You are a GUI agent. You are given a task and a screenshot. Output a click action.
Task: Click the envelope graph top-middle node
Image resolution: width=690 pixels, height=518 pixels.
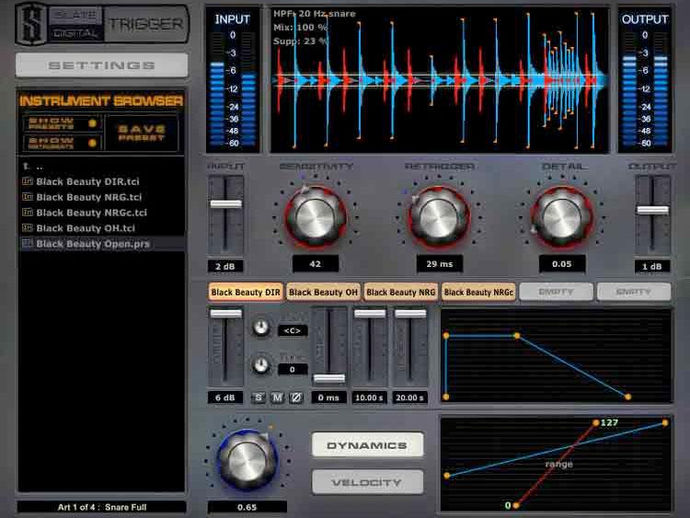coord(517,336)
